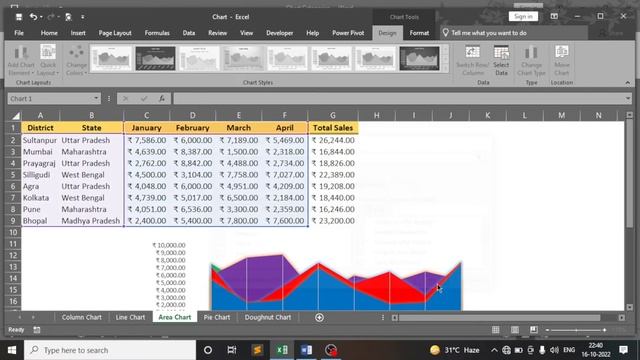Viewport: 640px width, 360px height.
Task: Click the Excel icon on taskbar
Action: tap(282, 350)
